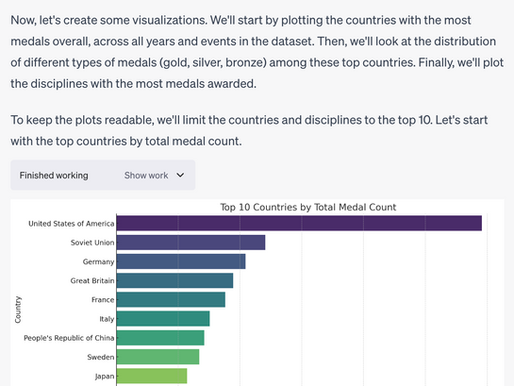Viewport: 514px width, 386px height.
Task: Click the Great Britain bar
Action: [175, 280]
